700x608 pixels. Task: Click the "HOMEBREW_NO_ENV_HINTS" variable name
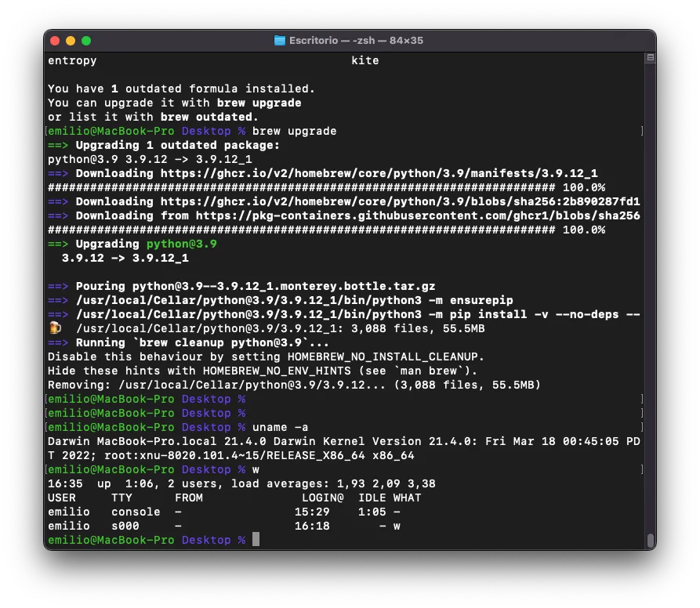(x=277, y=371)
